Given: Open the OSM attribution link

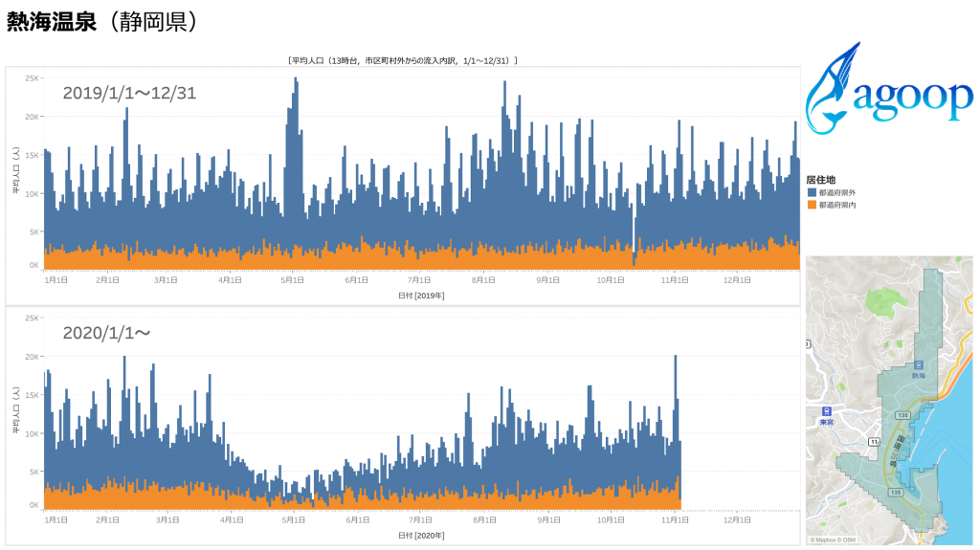Looking at the screenshot, I should (x=848, y=540).
